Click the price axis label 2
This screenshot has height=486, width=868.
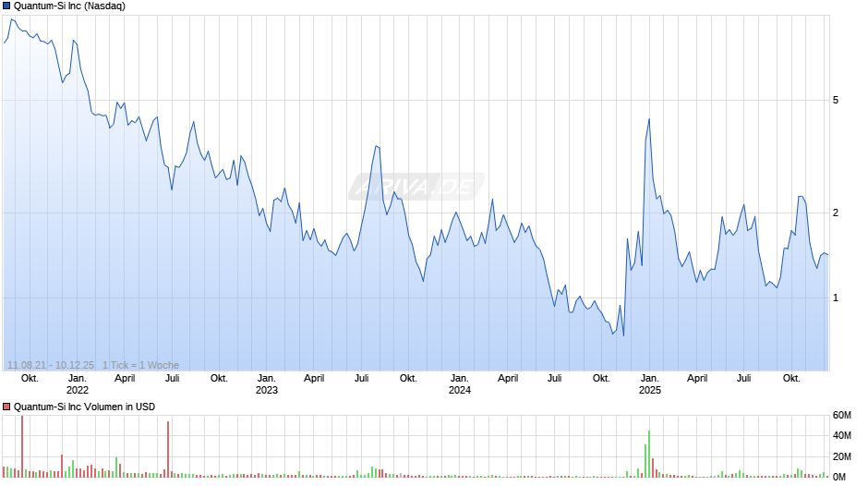(x=836, y=213)
